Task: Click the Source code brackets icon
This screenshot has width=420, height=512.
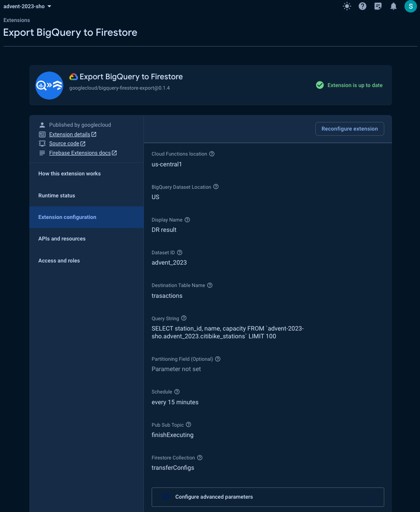Action: click(42, 144)
